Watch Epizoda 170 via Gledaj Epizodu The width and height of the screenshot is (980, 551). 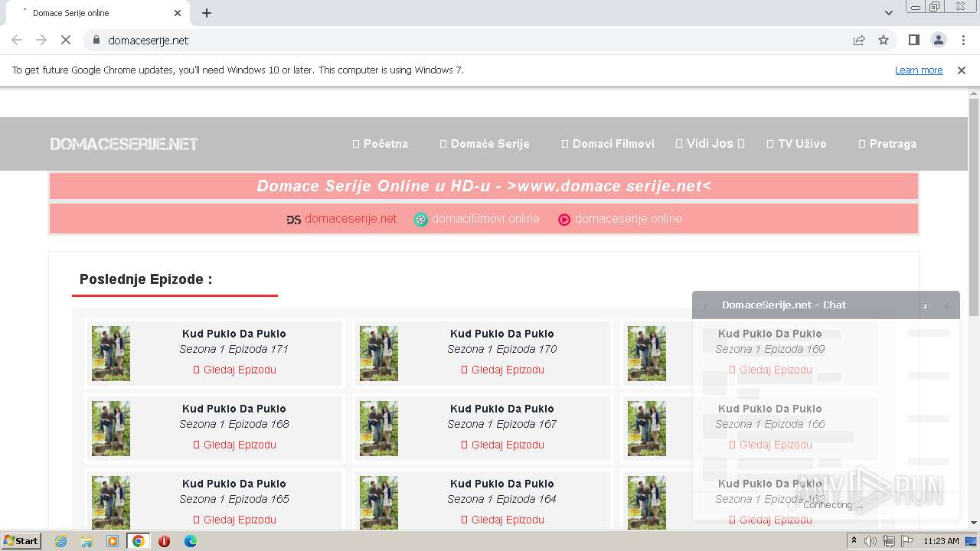pyautogui.click(x=502, y=370)
